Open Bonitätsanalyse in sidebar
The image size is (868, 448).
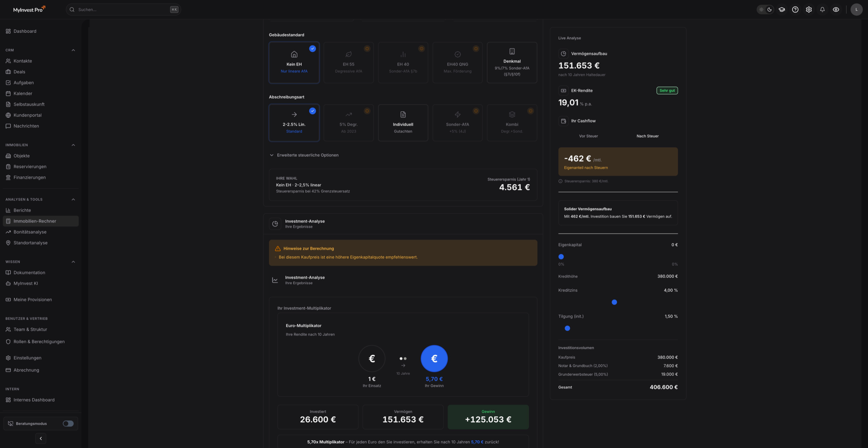pyautogui.click(x=30, y=232)
